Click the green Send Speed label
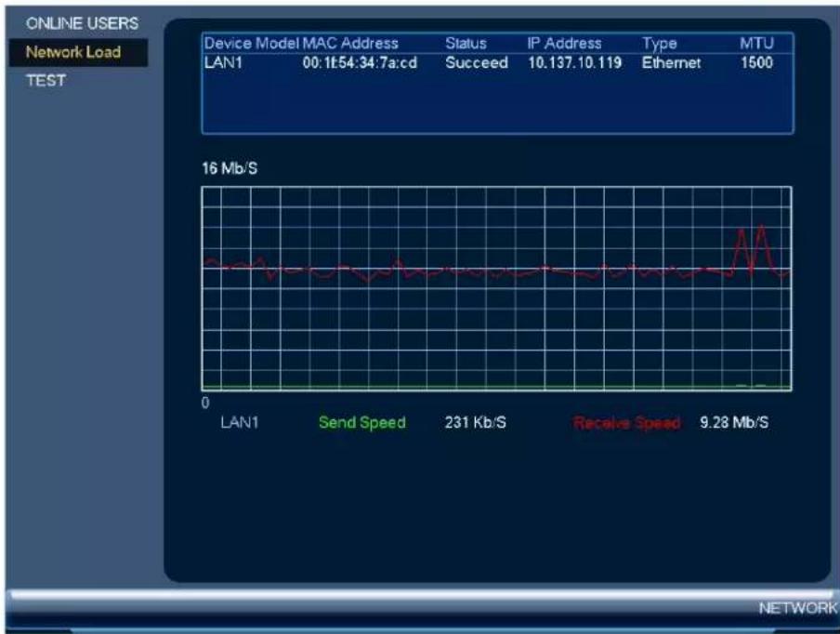 coord(362,422)
